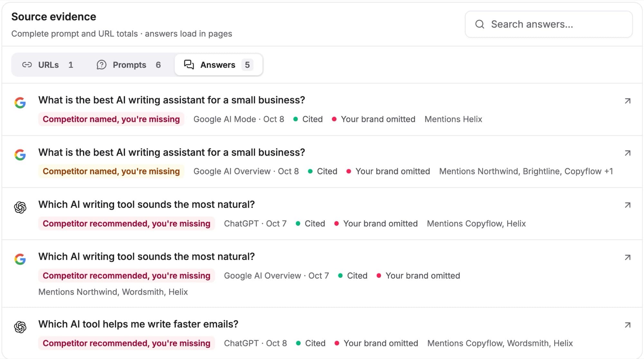
Task: Open external arrow for Google AI Overview Oct 8 answer
Action: pos(628,153)
